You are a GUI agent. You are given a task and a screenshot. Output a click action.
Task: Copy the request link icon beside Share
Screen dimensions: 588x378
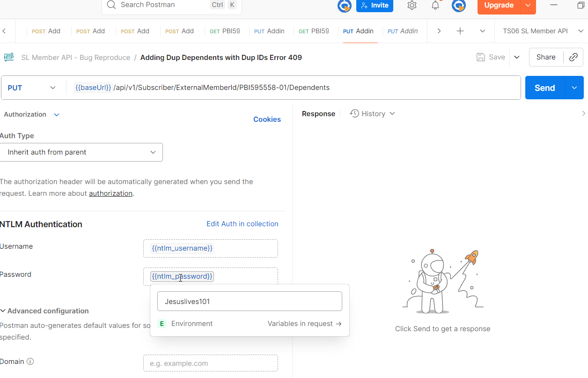point(573,57)
